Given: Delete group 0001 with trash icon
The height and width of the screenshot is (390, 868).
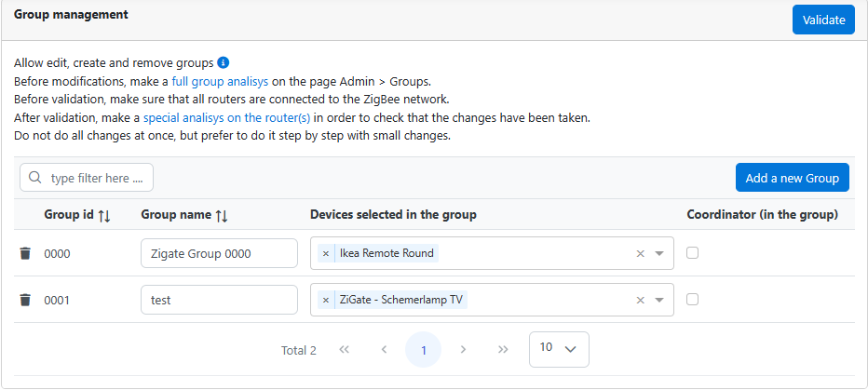Looking at the screenshot, I should tap(25, 300).
